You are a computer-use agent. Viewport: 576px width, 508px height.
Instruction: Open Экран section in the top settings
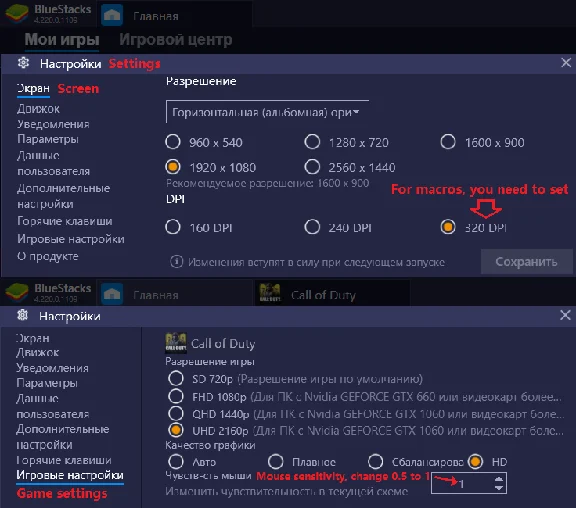pos(33,89)
